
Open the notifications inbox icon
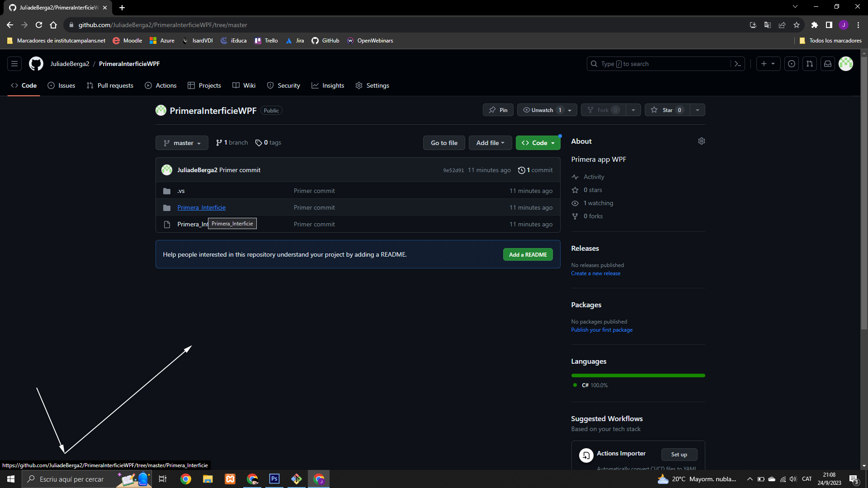[828, 64]
